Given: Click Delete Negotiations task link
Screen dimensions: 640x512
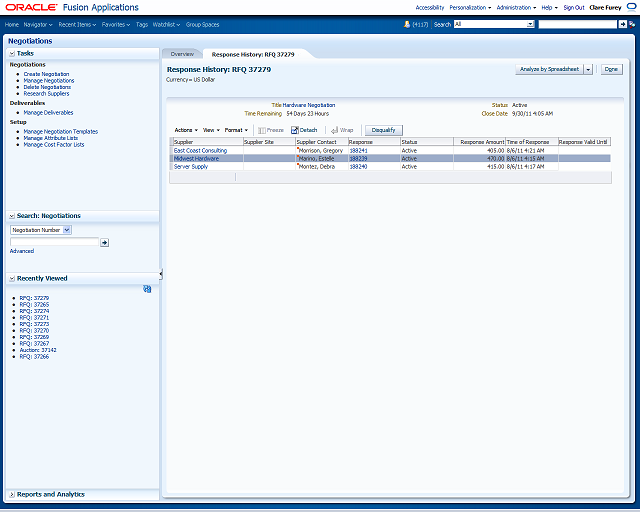Looking at the screenshot, I should [x=47, y=87].
